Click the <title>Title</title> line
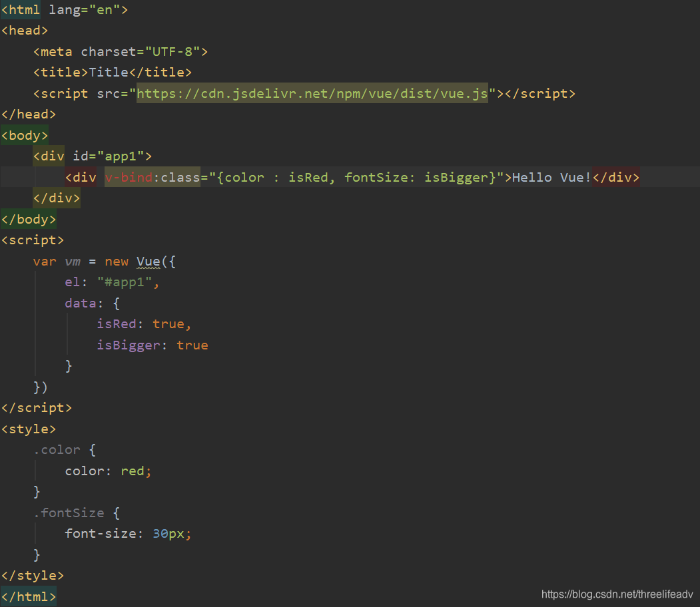700x607 pixels. (113, 73)
